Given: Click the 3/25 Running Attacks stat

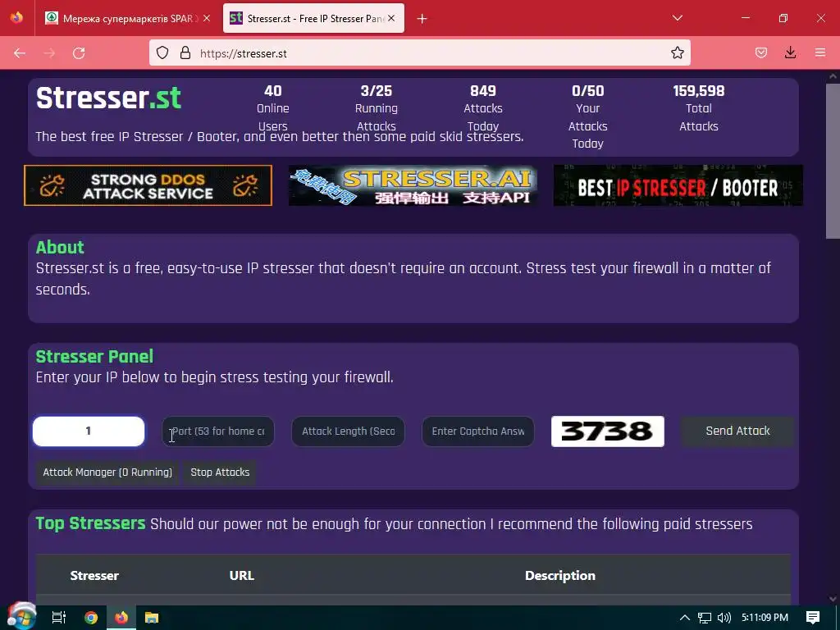Looking at the screenshot, I should coord(376,107).
